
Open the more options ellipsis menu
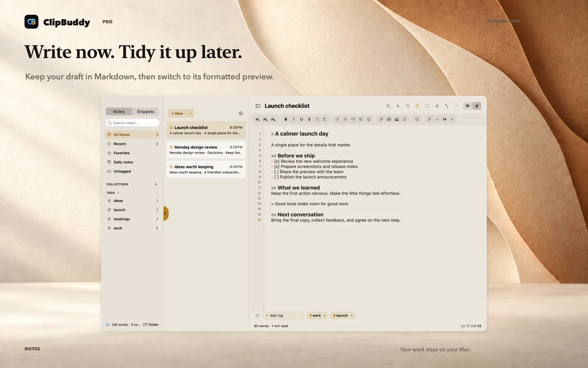tap(457, 106)
